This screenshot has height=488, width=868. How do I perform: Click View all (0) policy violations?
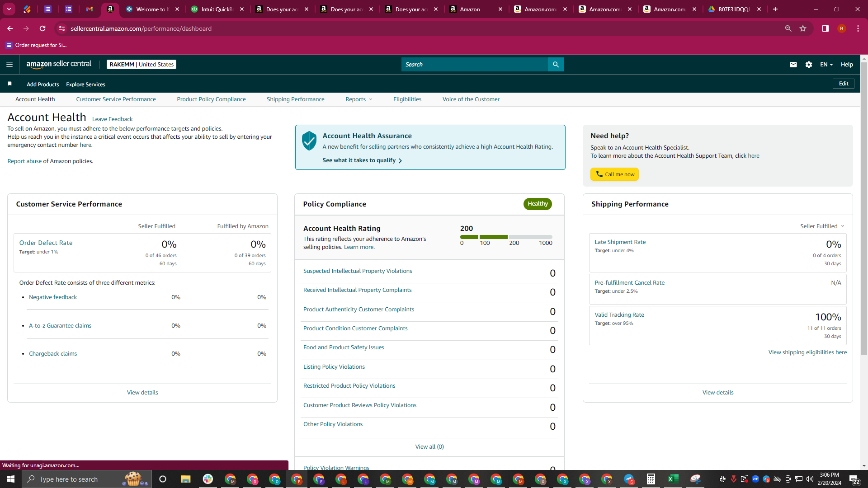tap(429, 447)
